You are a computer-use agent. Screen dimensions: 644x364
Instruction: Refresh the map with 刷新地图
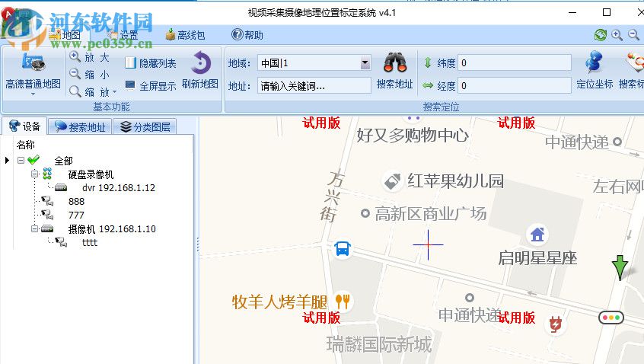pos(200,71)
